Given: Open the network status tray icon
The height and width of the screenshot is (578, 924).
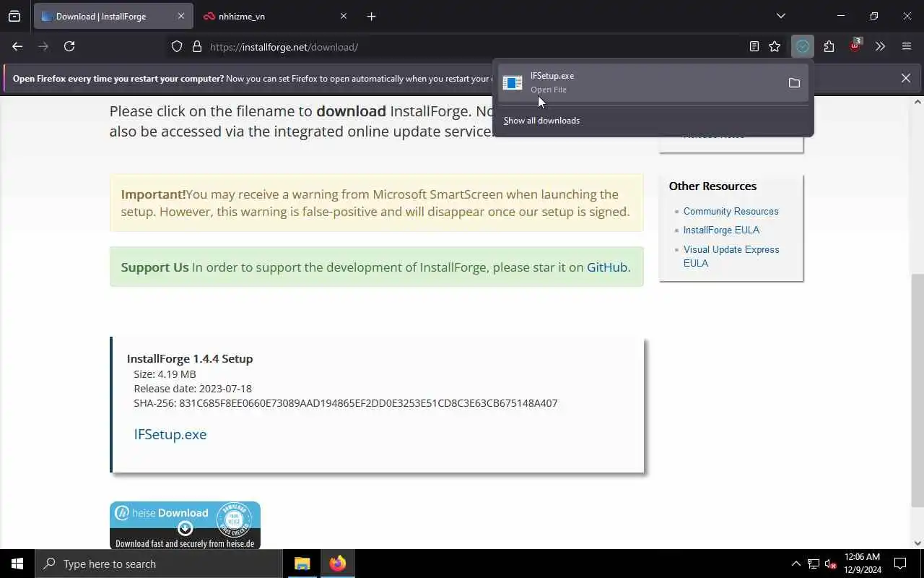Looking at the screenshot, I should tap(814, 564).
